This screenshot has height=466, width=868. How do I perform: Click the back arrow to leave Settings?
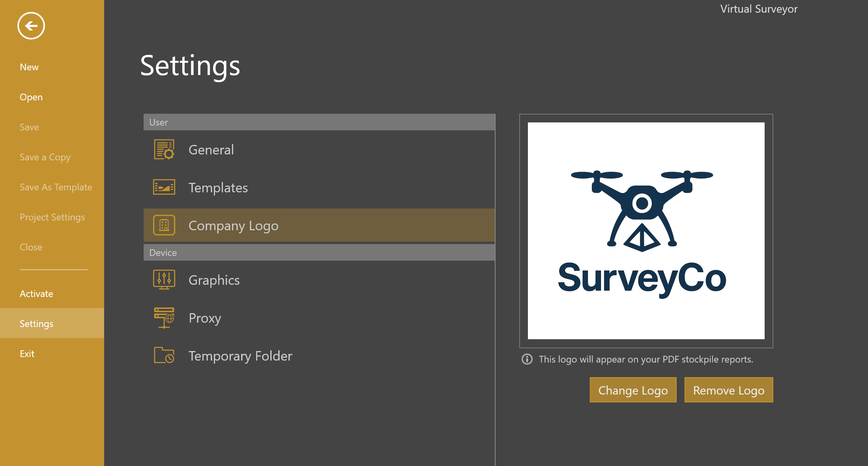(31, 26)
